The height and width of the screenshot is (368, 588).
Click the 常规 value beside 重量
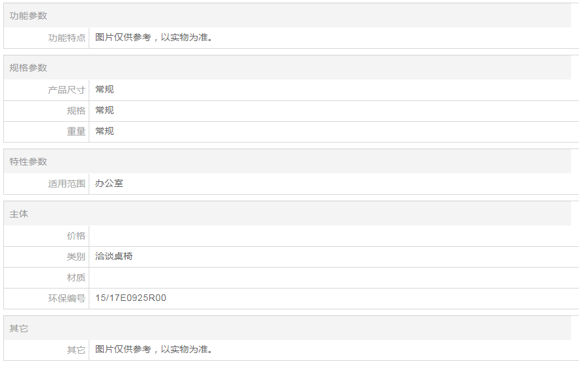click(104, 131)
